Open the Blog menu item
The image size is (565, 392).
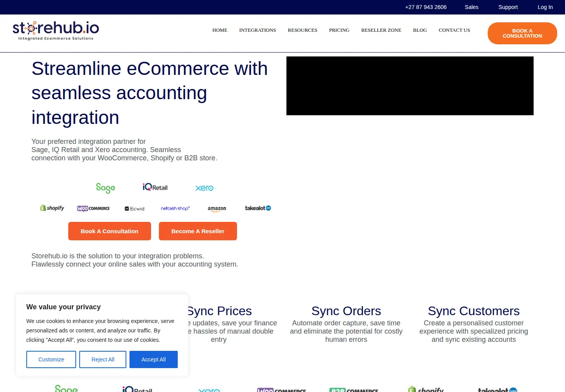[420, 30]
